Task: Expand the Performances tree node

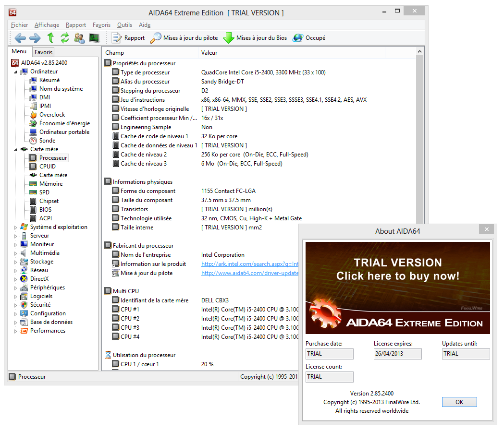Action: (x=15, y=331)
